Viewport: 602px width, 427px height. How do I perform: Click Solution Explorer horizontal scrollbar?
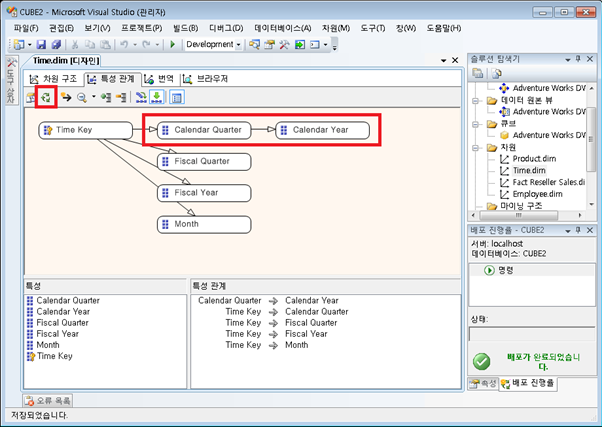519,215
